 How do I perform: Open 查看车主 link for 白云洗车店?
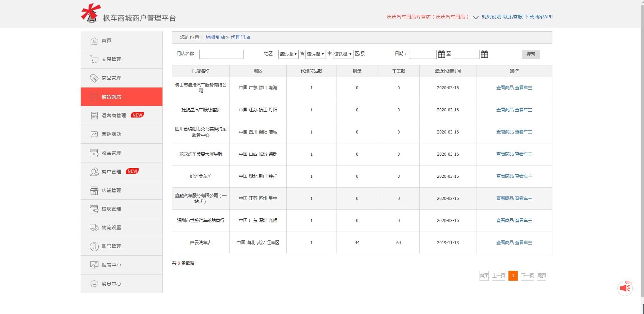pos(523,242)
